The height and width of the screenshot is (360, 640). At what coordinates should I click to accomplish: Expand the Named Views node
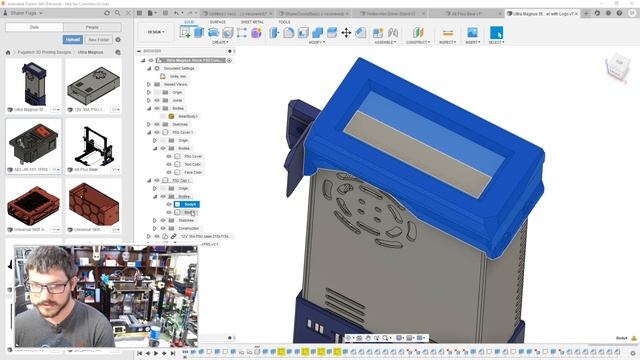(x=149, y=84)
